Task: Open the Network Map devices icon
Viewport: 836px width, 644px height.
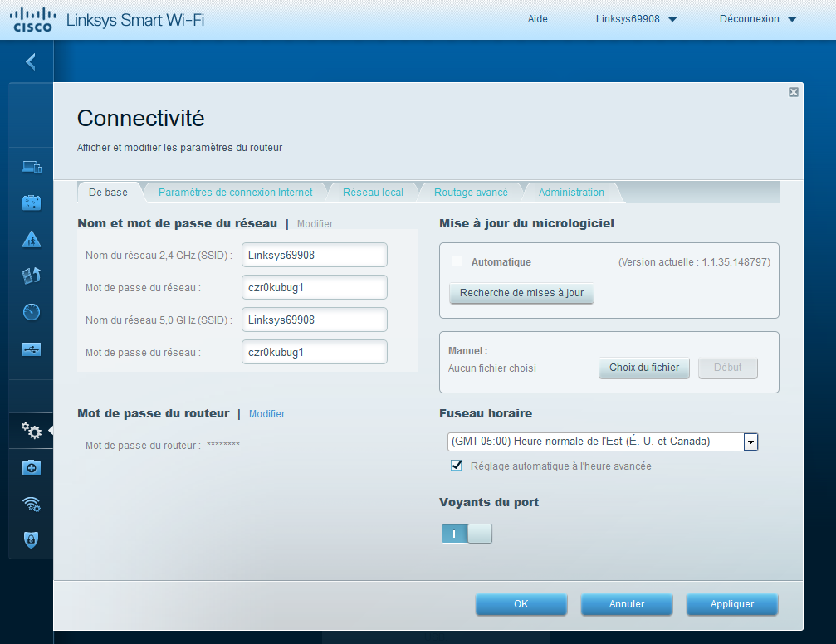Action: tap(31, 167)
